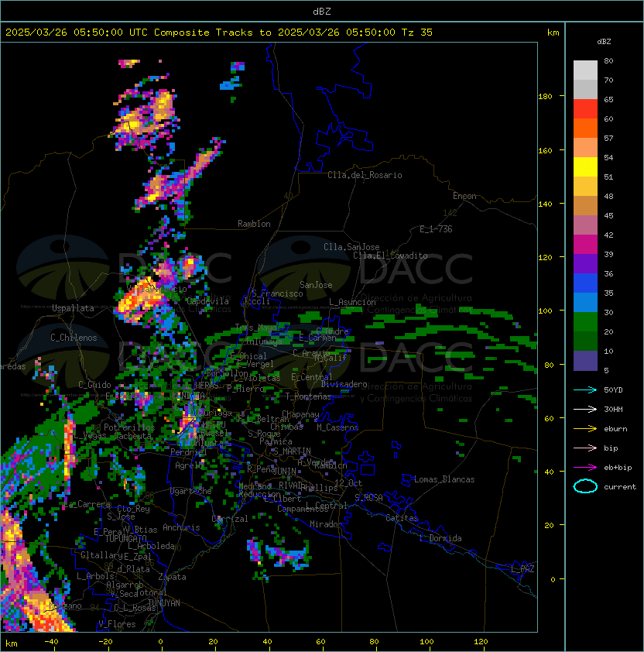Click the yellow eburn arrow in legend
This screenshot has width=644, height=652.
point(585,429)
